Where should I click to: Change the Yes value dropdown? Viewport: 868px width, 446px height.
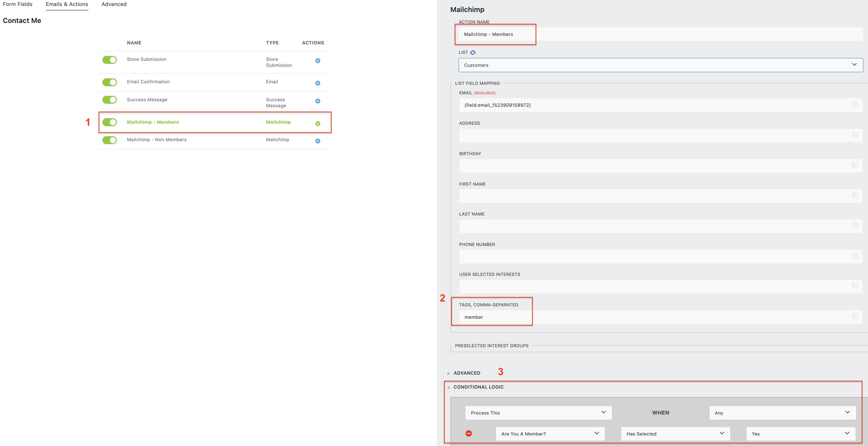(801, 434)
